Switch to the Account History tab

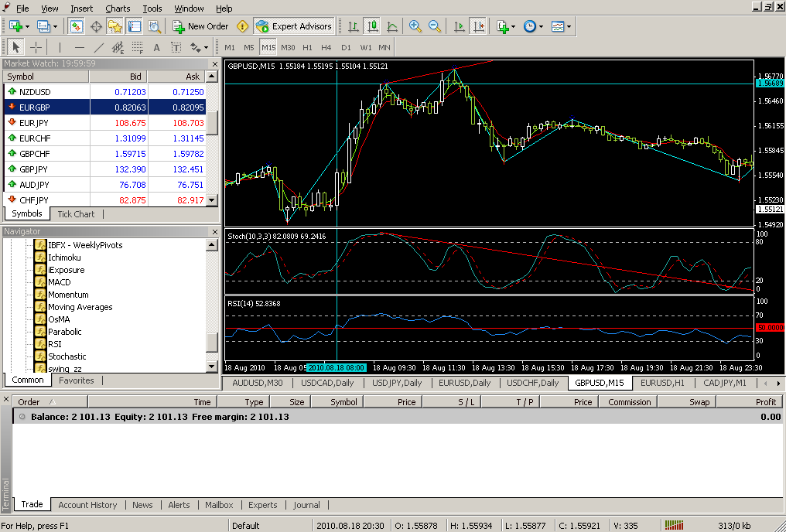[x=87, y=505]
